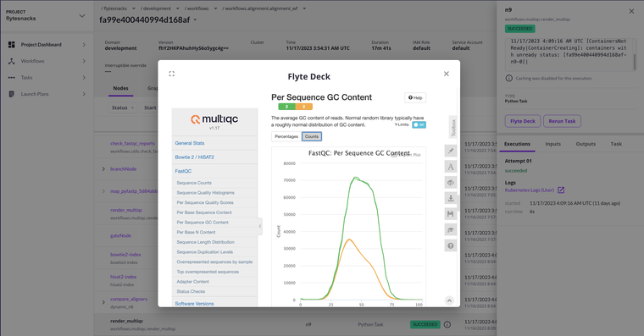Switch plot to Percentages
The image size is (644, 336).
click(286, 136)
